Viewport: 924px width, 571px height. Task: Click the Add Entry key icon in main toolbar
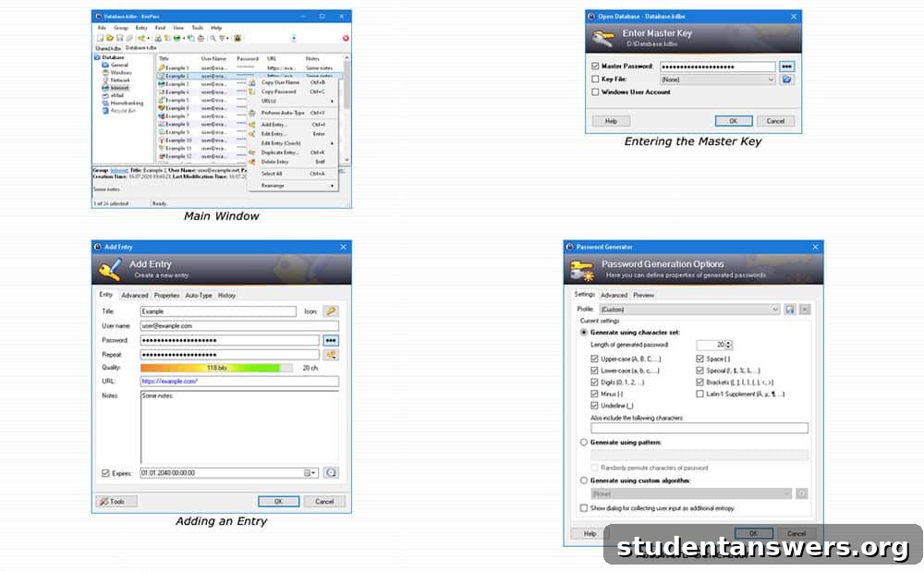[141, 38]
